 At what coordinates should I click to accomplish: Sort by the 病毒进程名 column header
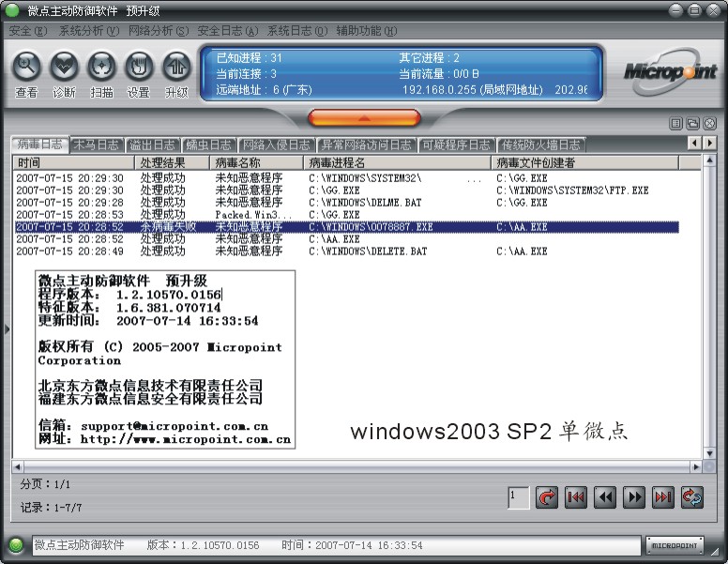click(x=398, y=162)
